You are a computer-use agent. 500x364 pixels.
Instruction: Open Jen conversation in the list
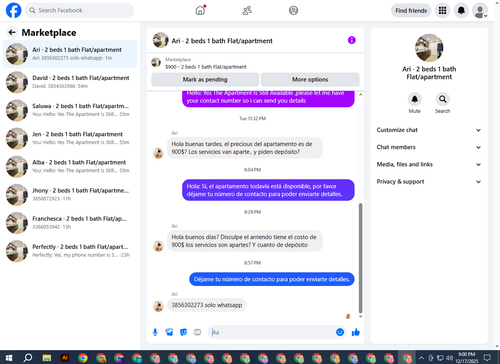pos(70,138)
